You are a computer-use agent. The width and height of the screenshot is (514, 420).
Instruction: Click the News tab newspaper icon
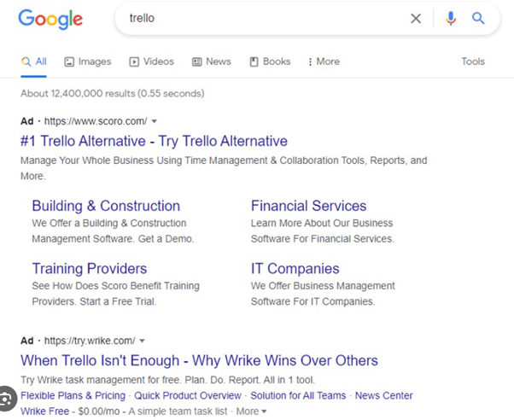[196, 61]
